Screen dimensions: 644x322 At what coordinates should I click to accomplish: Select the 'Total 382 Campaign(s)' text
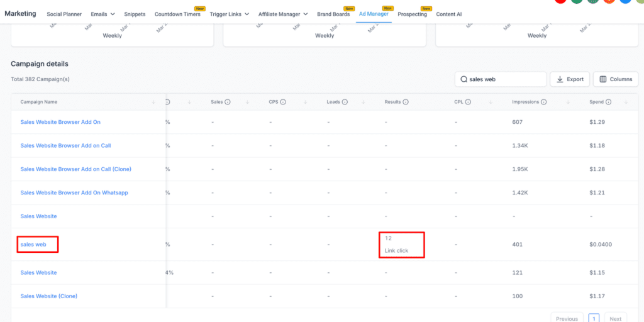(40, 79)
